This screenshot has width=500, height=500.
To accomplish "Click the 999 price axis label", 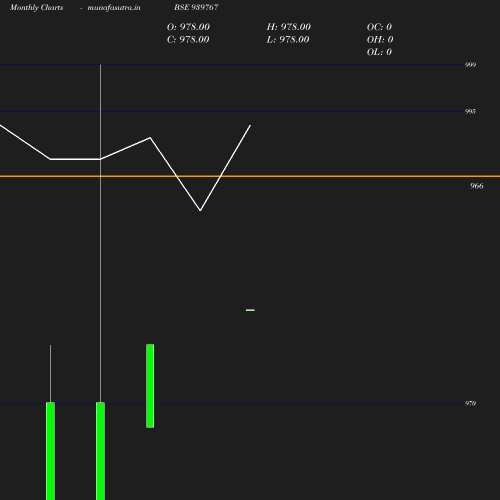I will pyautogui.click(x=470, y=65).
